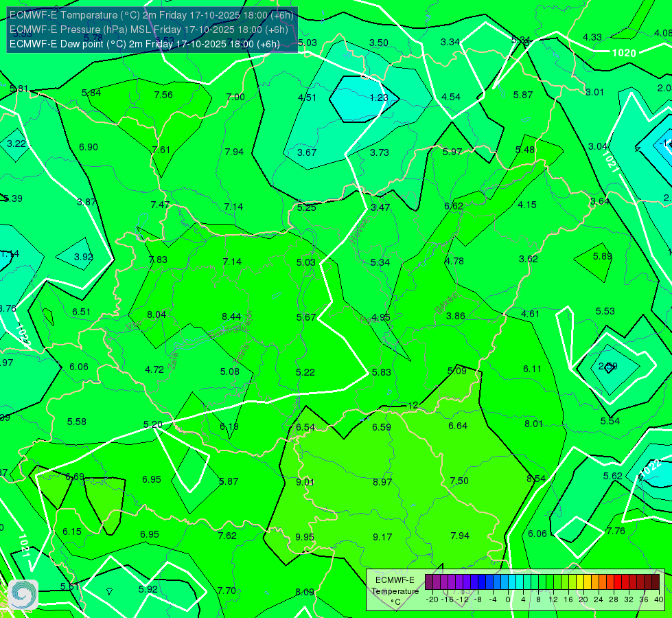Click the ECMWF-E Temperature legend title

[395, 591]
